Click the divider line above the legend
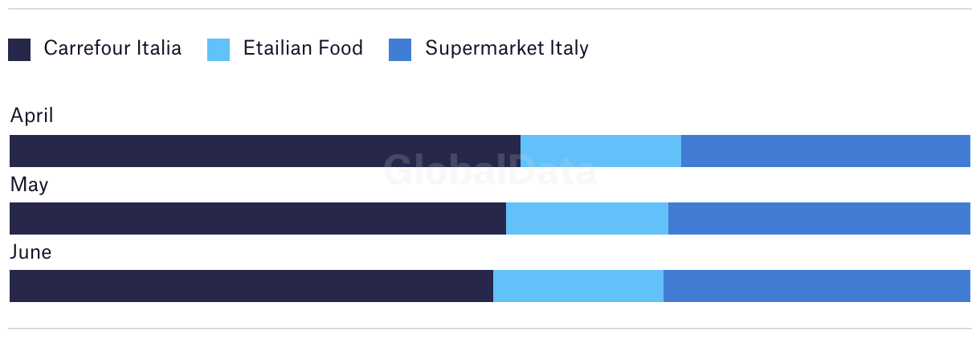 [490, 9]
